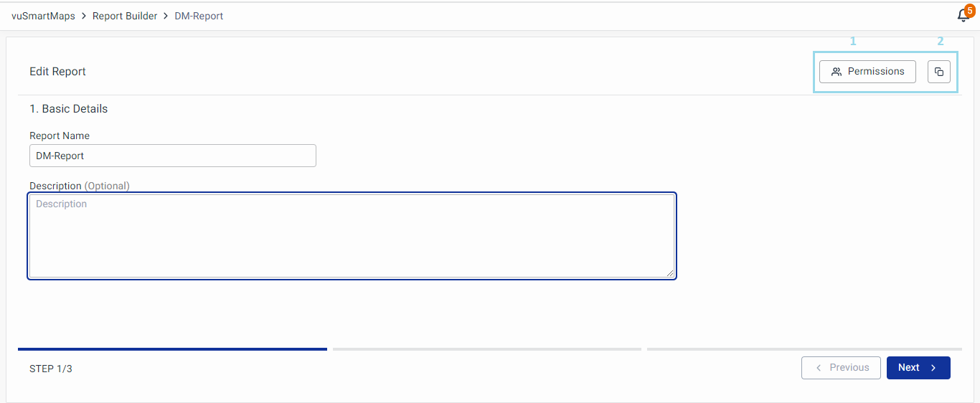Image resolution: width=980 pixels, height=403 pixels.
Task: Click the Description textarea resize handle
Action: (x=670, y=272)
